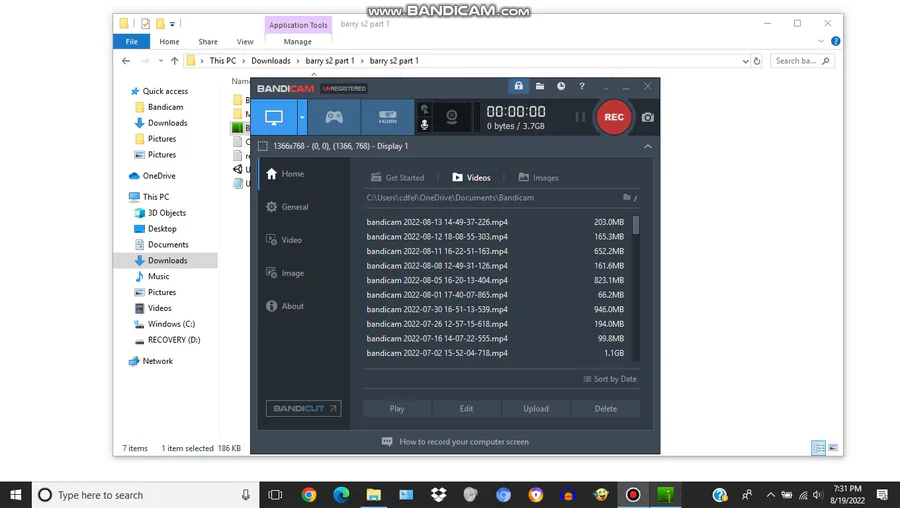This screenshot has width=900, height=508.
Task: Open File tab in Explorer ribbon
Action: (x=131, y=41)
